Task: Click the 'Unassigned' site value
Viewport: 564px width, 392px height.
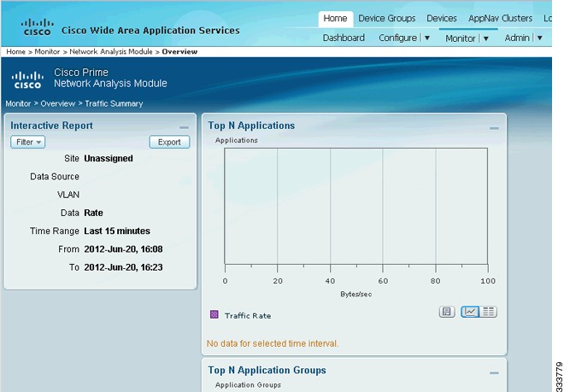Action: pos(109,159)
